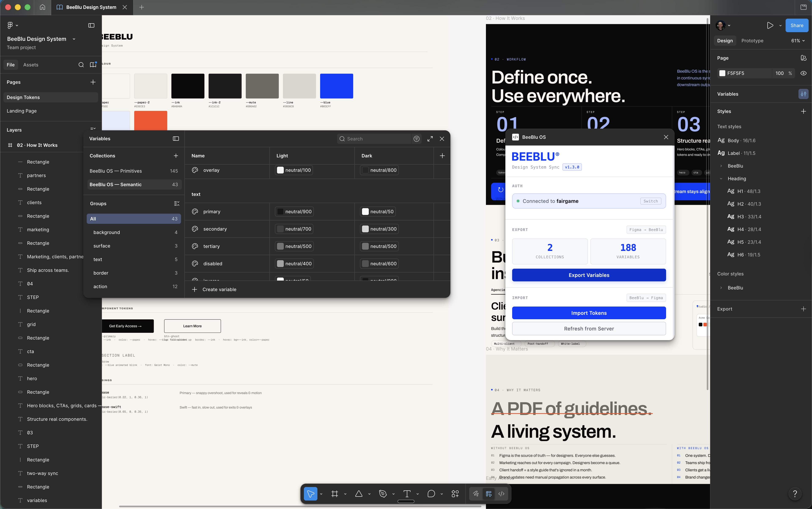Open the Help question mark button
This screenshot has width=812, height=509.
pyautogui.click(x=795, y=494)
